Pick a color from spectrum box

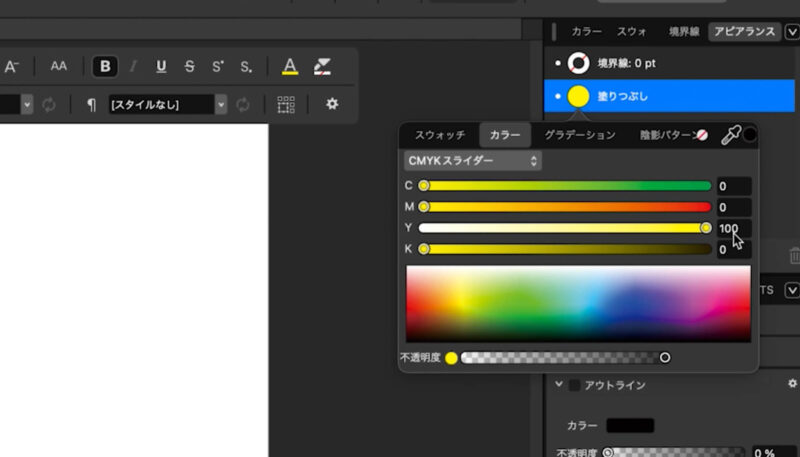578,303
